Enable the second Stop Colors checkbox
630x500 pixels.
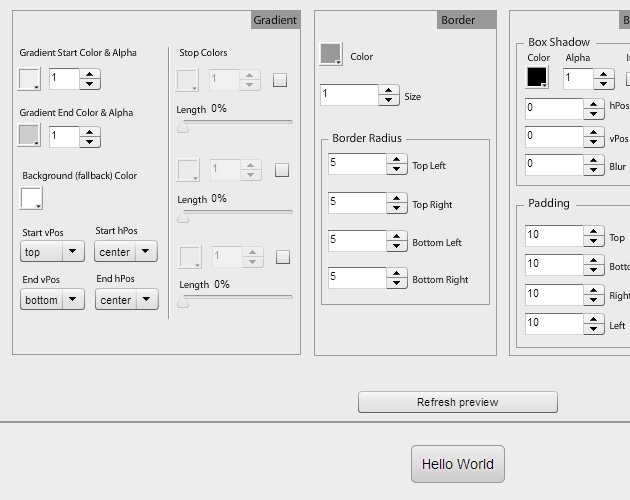click(x=281, y=170)
